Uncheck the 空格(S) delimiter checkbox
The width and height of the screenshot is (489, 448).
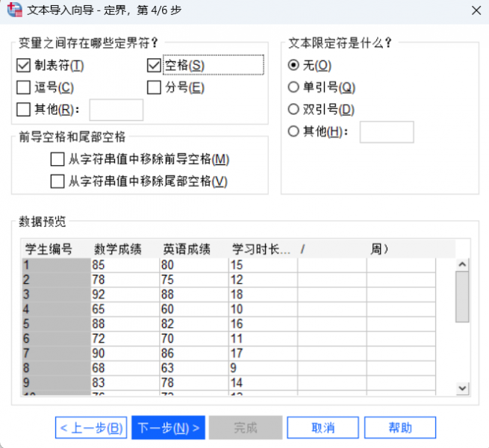[x=154, y=66]
